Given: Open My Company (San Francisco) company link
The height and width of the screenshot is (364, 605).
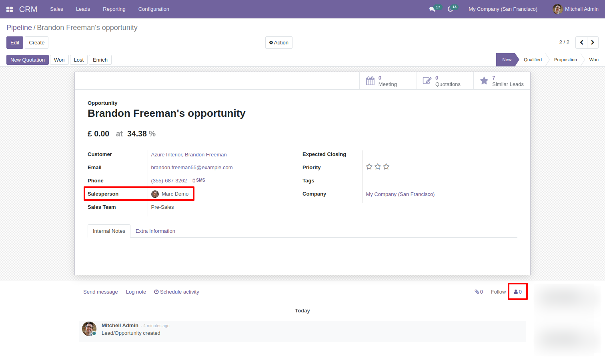Looking at the screenshot, I should pyautogui.click(x=400, y=194).
